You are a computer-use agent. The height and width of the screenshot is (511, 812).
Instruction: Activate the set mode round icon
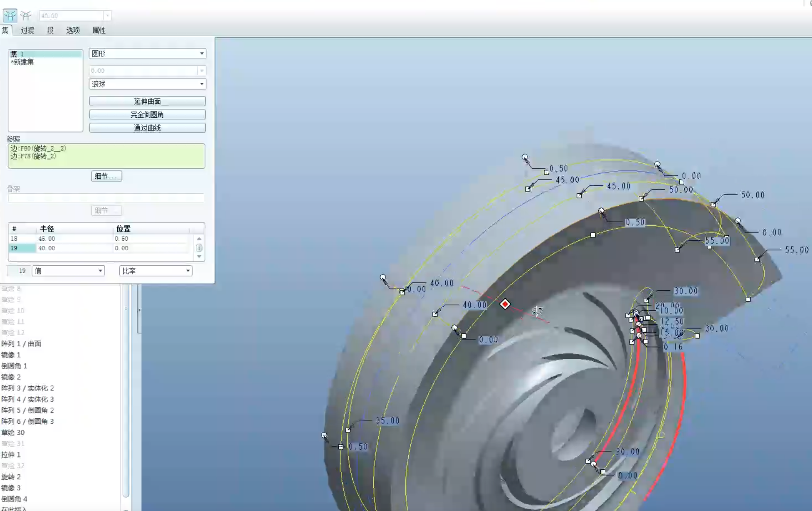pos(10,15)
